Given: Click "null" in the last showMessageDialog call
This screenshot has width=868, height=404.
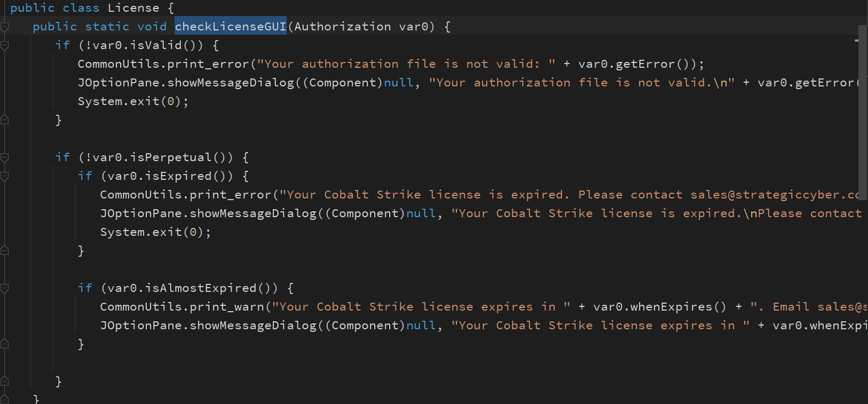Looking at the screenshot, I should point(421,326).
